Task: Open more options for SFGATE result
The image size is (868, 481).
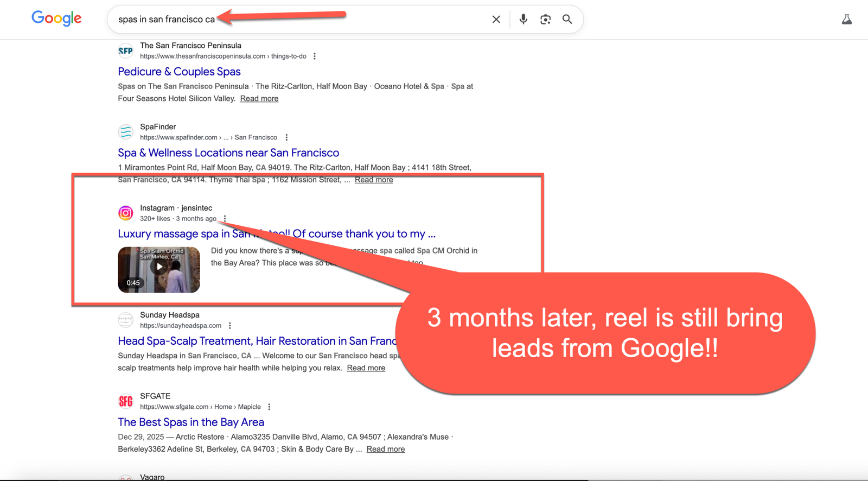Action: click(x=269, y=407)
